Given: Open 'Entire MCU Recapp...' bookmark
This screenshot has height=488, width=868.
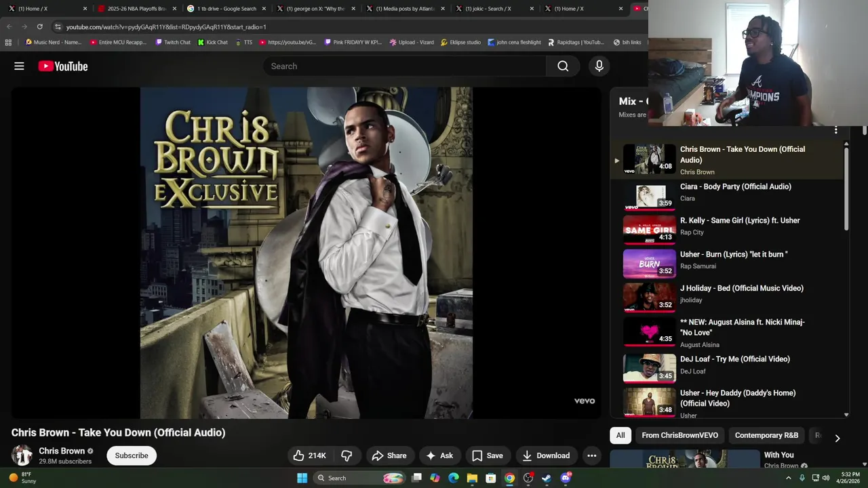Looking at the screenshot, I should pos(119,42).
